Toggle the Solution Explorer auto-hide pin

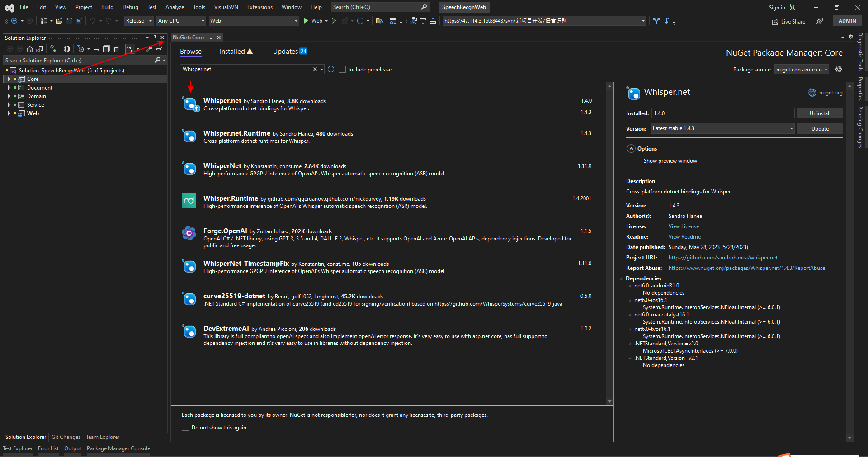(x=155, y=38)
